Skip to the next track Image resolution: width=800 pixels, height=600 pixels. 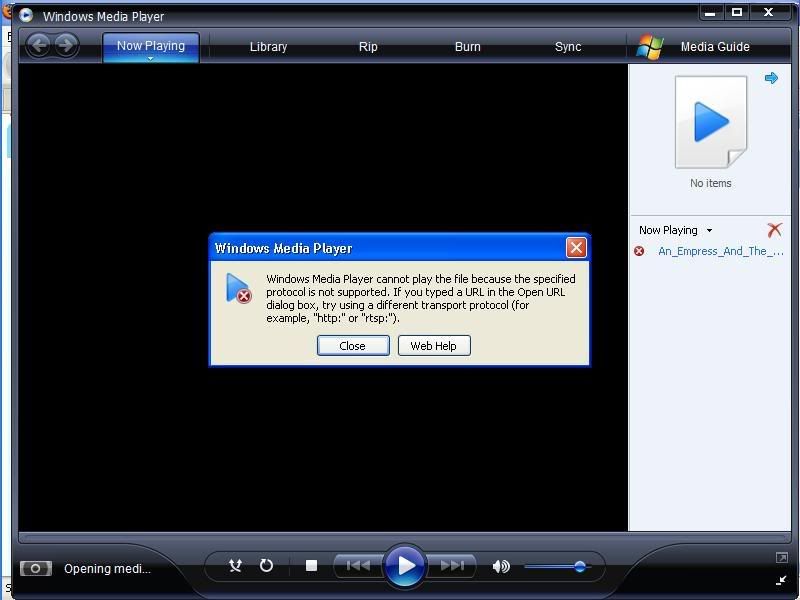coord(452,566)
